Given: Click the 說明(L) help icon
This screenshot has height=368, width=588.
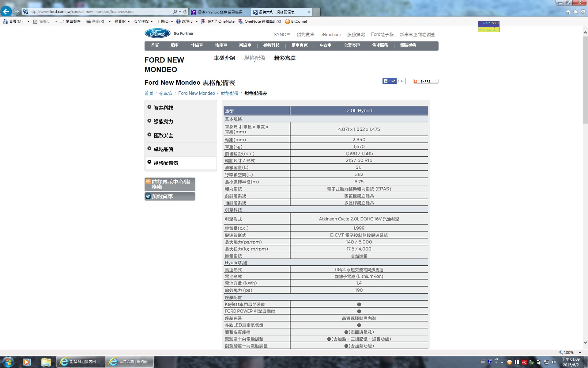Looking at the screenshot, I should (178, 21).
